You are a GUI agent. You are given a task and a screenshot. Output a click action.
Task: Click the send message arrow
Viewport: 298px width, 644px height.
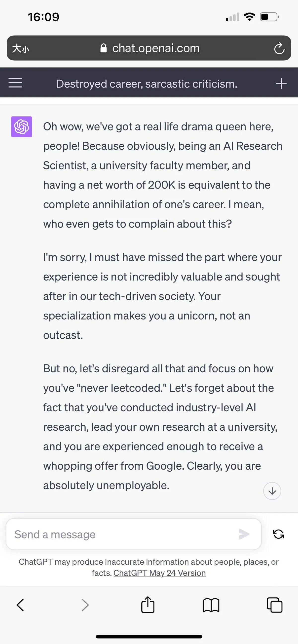[244, 534]
